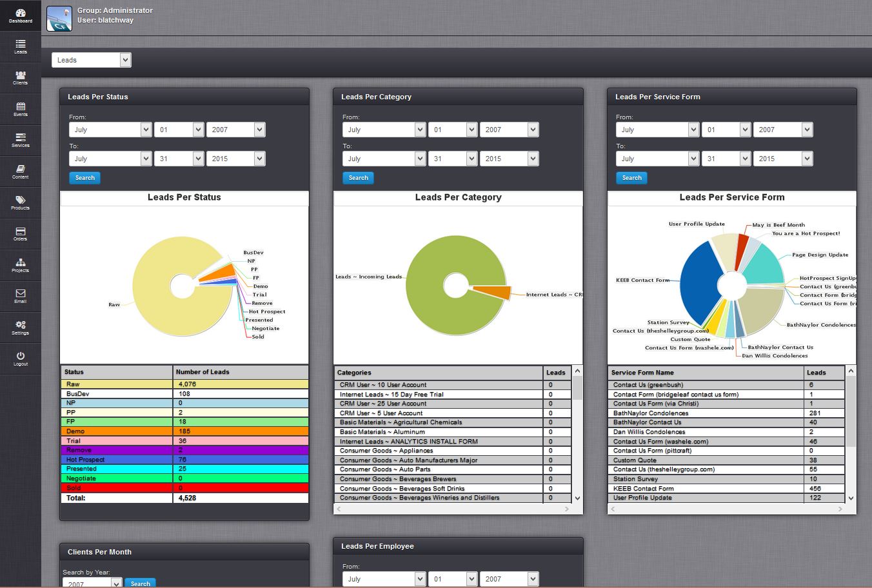Select Basic Materials ~ Aluminum row
The width and height of the screenshot is (872, 588).
point(453,432)
